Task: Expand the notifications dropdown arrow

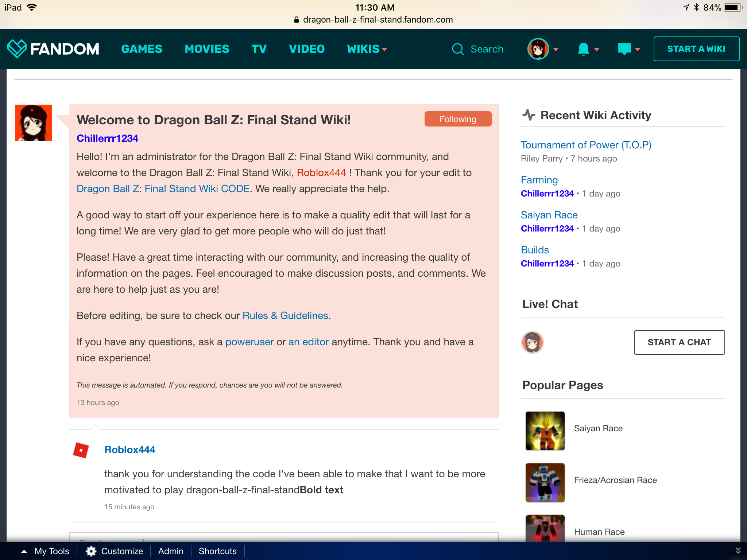Action: [x=597, y=49]
